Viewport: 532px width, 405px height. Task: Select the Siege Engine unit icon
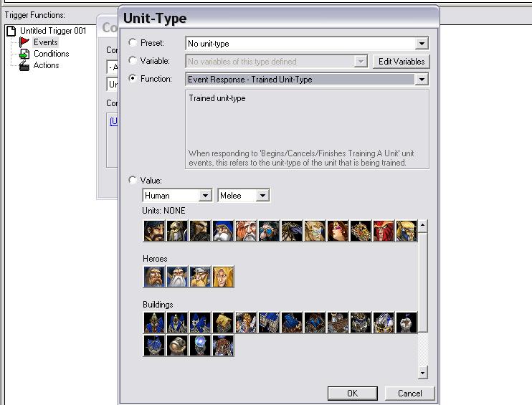[x=361, y=231]
